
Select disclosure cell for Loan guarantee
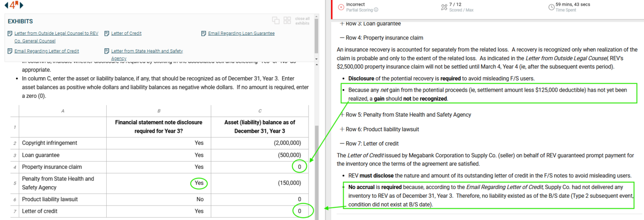pyautogui.click(x=158, y=155)
